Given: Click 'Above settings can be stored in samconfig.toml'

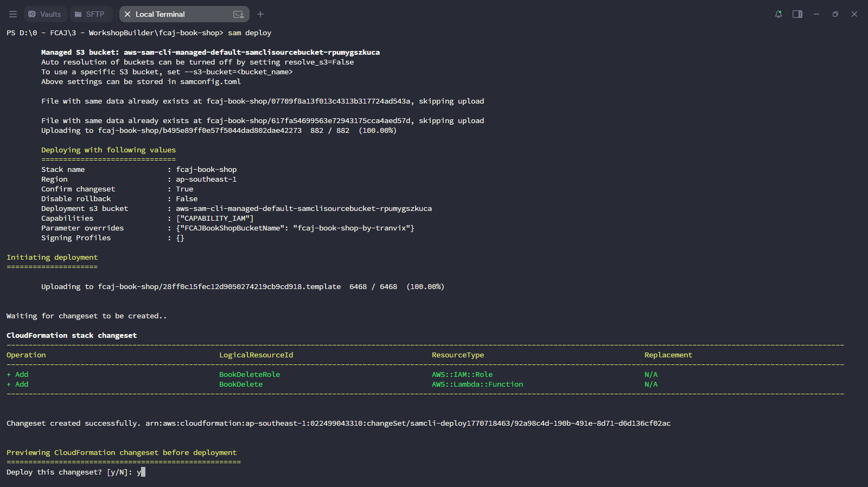Looking at the screenshot, I should (x=141, y=82).
